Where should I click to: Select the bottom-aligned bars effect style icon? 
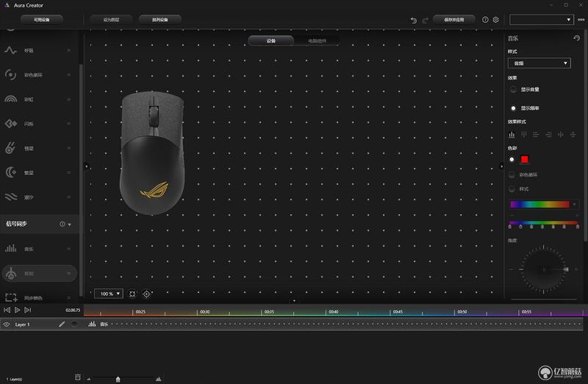coord(512,135)
